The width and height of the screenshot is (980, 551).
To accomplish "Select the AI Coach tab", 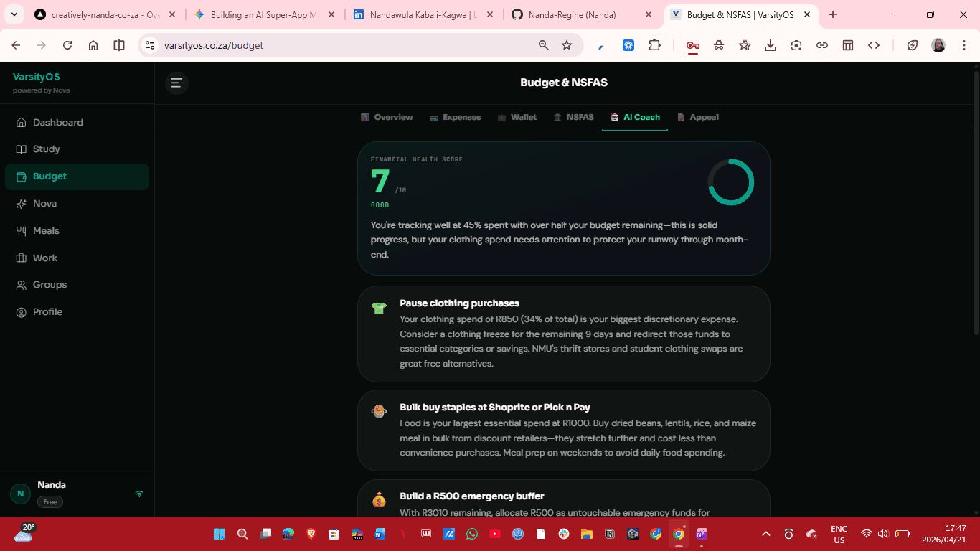I will click(x=635, y=117).
